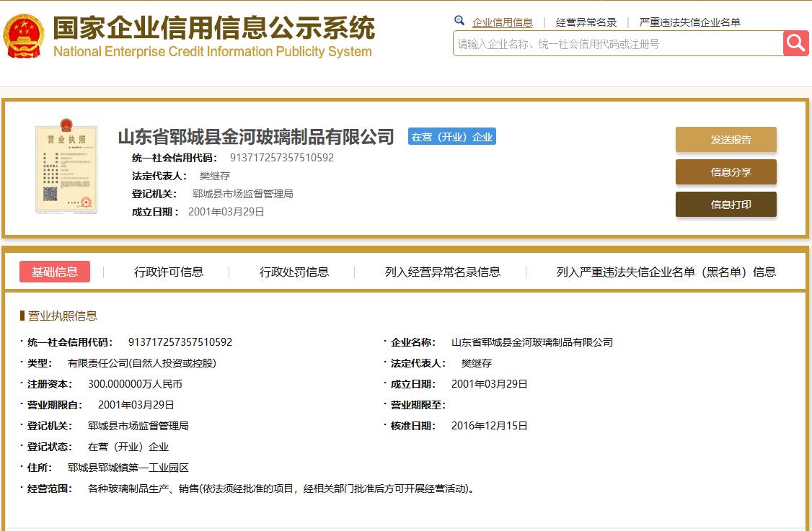Click legal representative 樊继存 in header
Screen dimensions: 812x531
pos(214,176)
